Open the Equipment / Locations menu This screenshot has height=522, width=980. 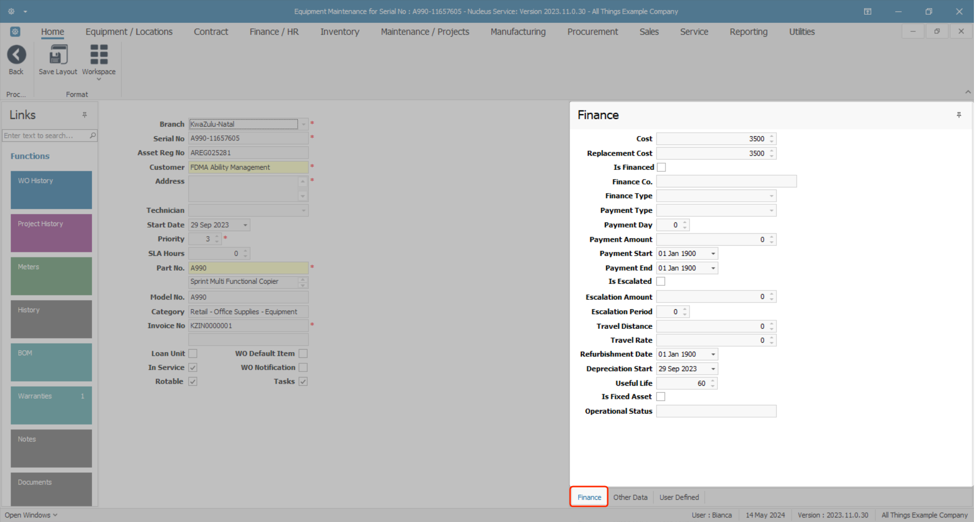[x=129, y=32]
